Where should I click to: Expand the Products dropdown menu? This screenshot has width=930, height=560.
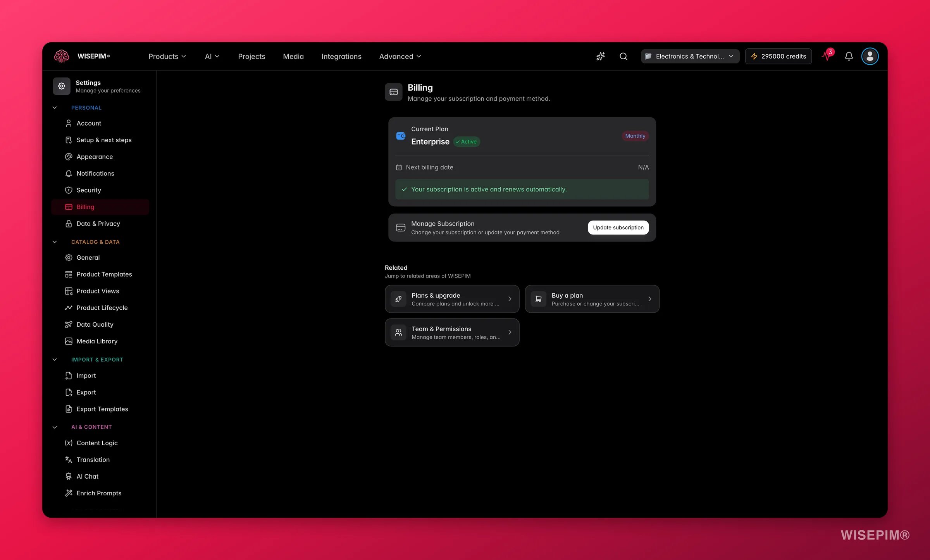coord(167,56)
